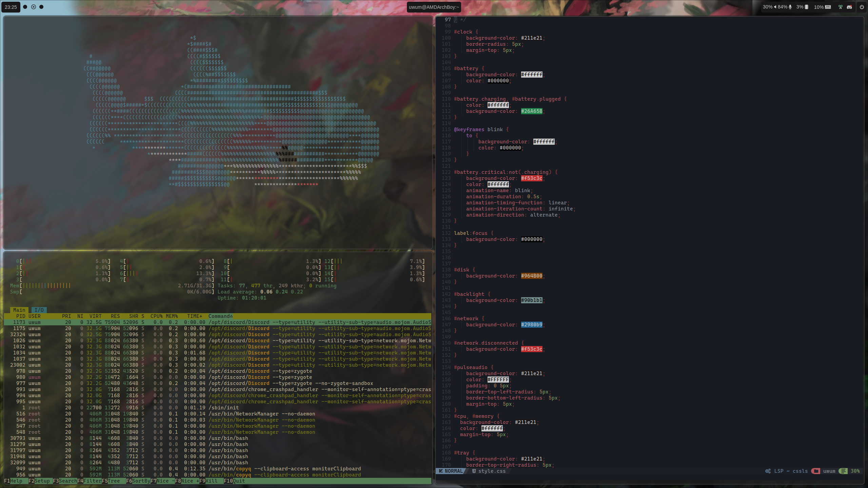
Task: Click the speaker volume icon
Action: 775,7
